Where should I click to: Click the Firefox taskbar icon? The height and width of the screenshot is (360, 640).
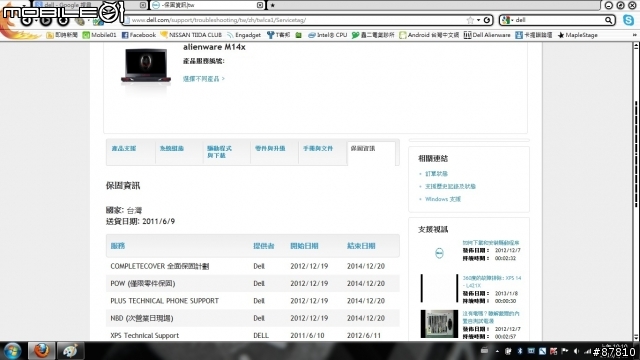click(x=41, y=351)
